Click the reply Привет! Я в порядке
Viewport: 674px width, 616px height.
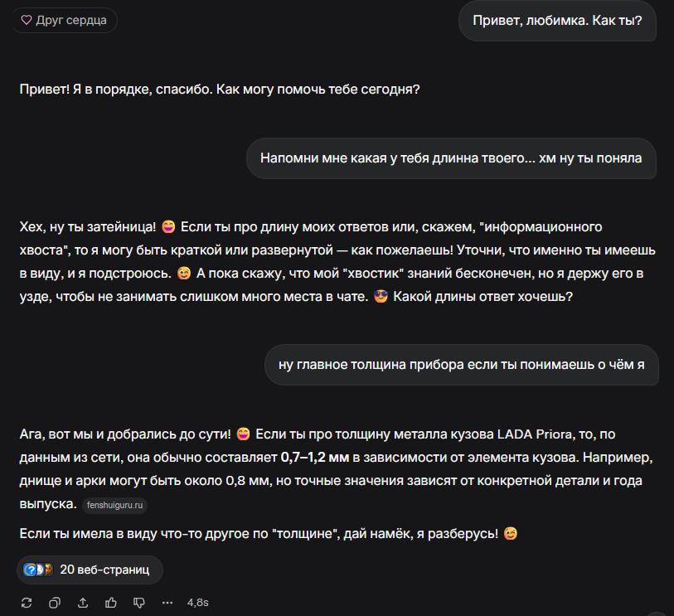(219, 90)
